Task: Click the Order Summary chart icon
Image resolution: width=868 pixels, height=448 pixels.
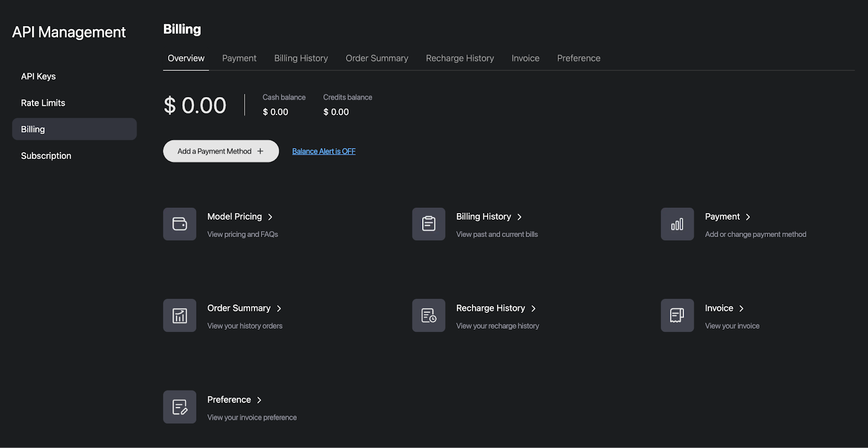Action: click(x=180, y=316)
